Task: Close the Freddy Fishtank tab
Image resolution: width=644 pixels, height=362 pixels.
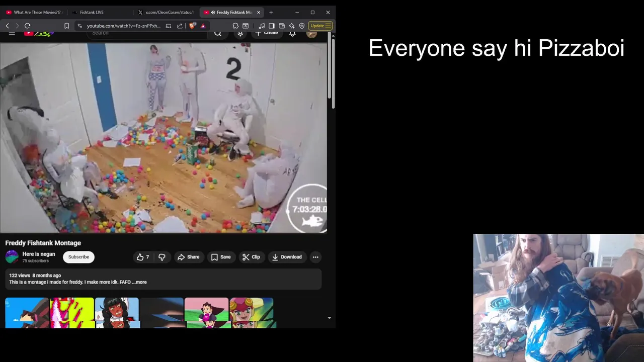Action: tap(259, 12)
